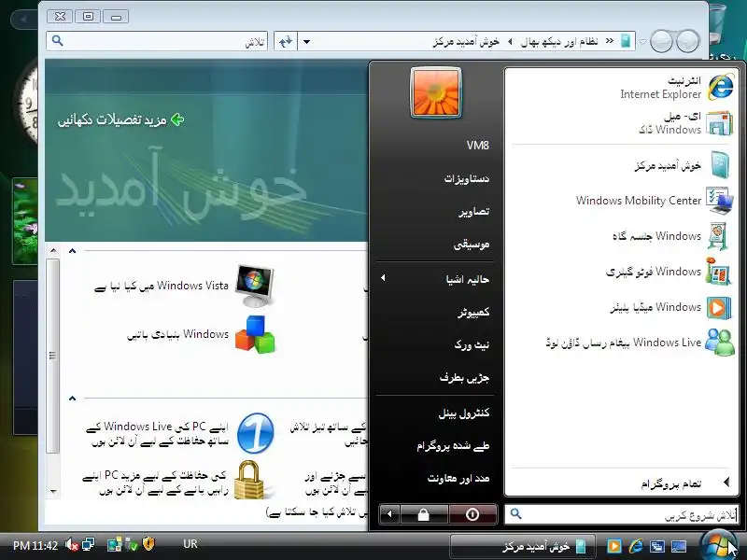
Task: Click the Windows security shield tray icon
Action: click(x=148, y=544)
